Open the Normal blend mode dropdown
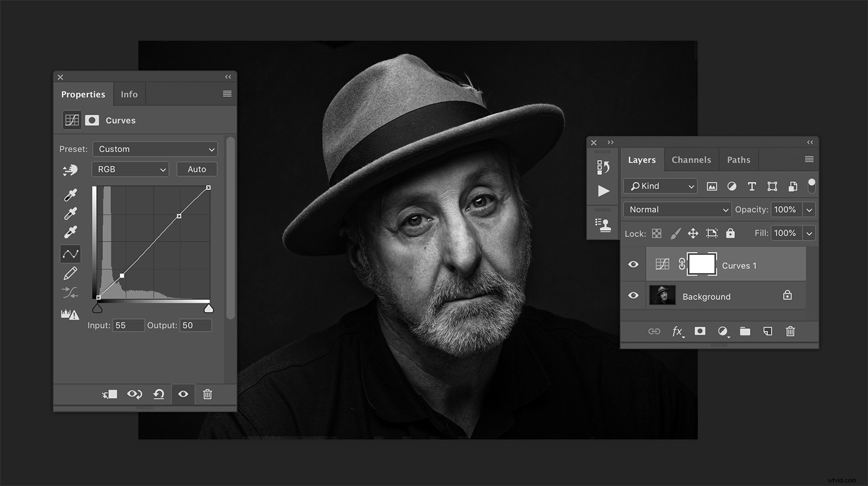 click(x=676, y=209)
